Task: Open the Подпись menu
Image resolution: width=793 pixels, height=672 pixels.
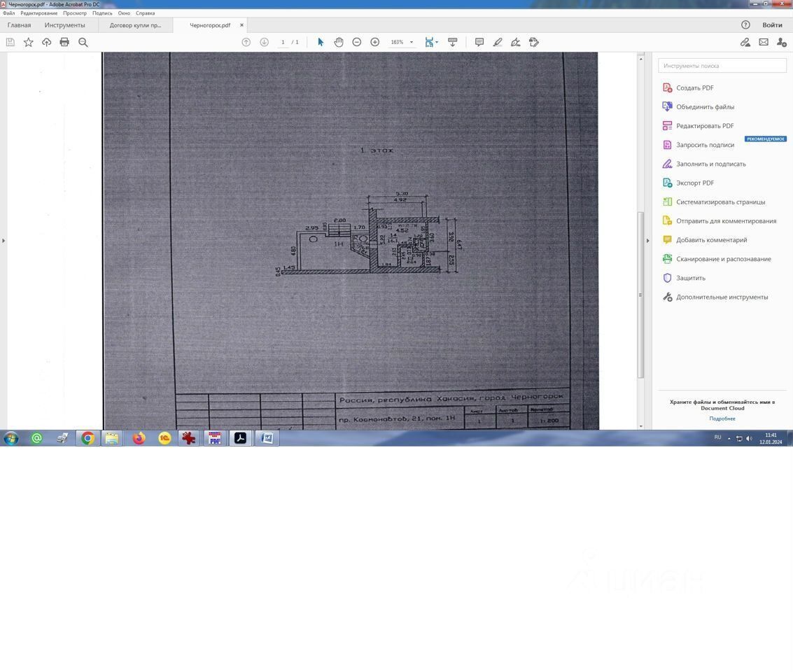Action: (x=102, y=13)
